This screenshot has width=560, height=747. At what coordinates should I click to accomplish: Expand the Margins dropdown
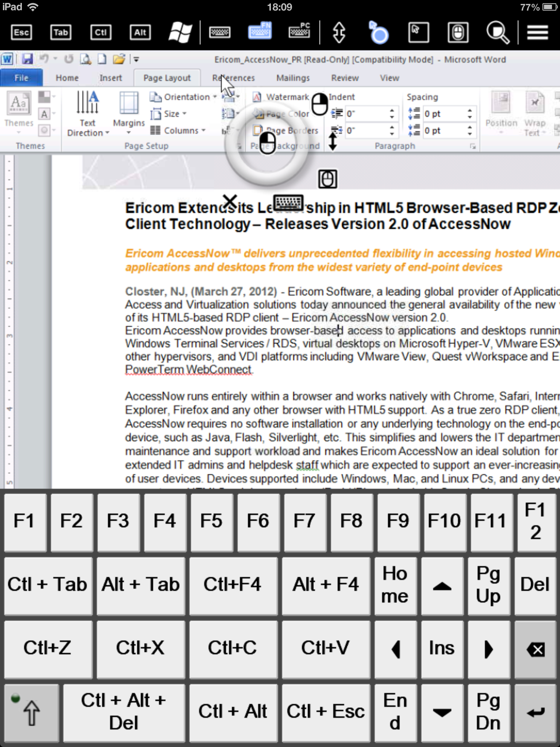(x=129, y=113)
